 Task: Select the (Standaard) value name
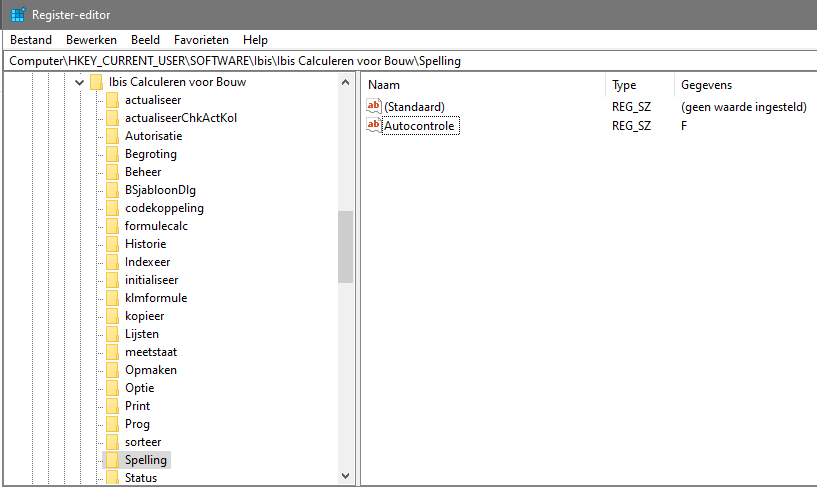coord(414,107)
